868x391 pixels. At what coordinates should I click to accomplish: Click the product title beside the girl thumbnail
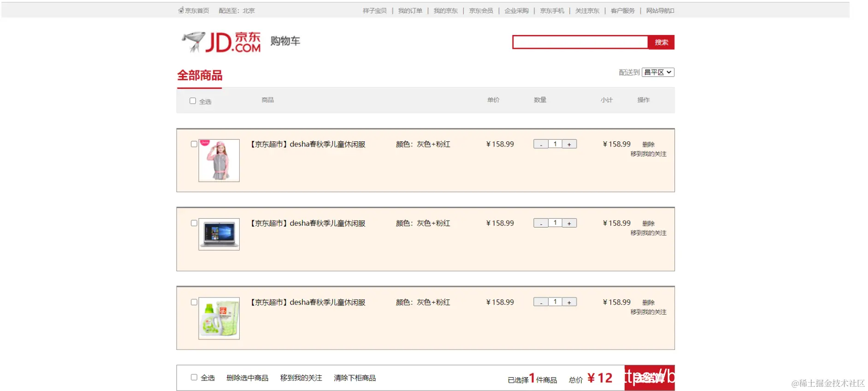307,144
